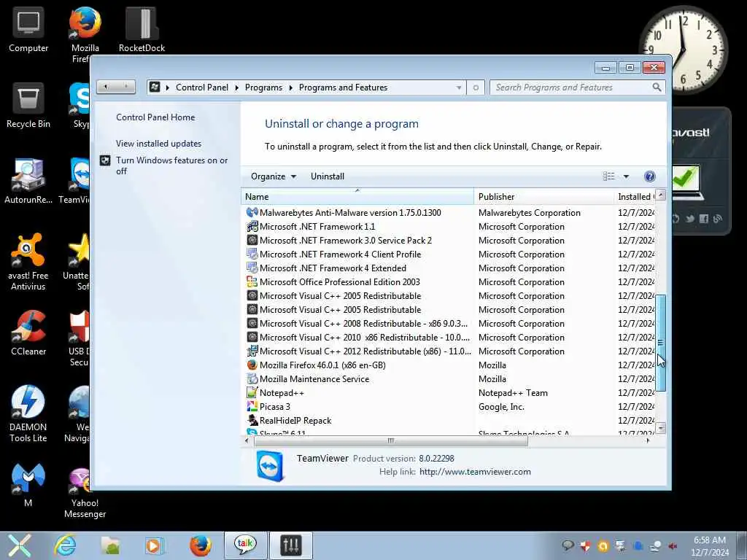
Task: Click the Picasa 3 program icon
Action: 252,406
